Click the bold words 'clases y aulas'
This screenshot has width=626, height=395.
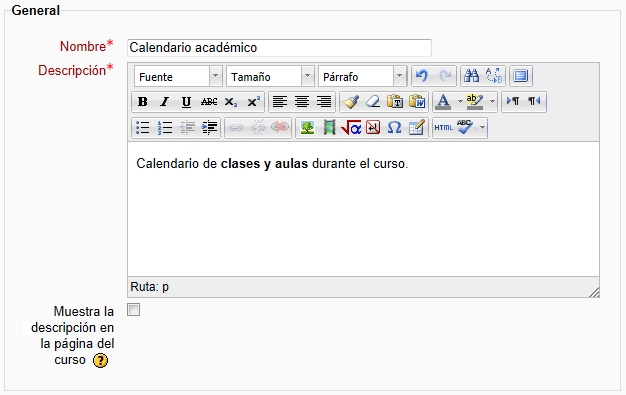[264, 163]
